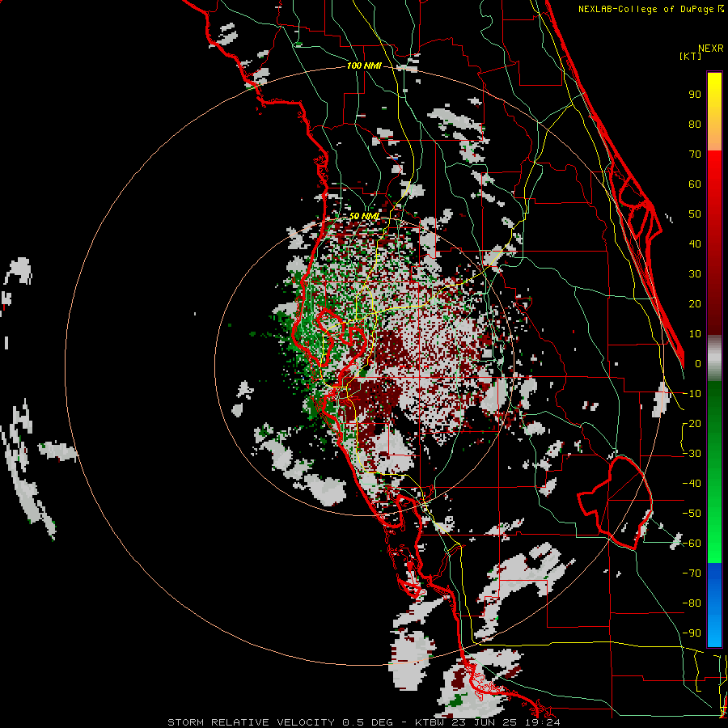Viewport: 728px width, 728px height.
Task: Click the 40 value on the velocity scale
Action: pos(695,244)
